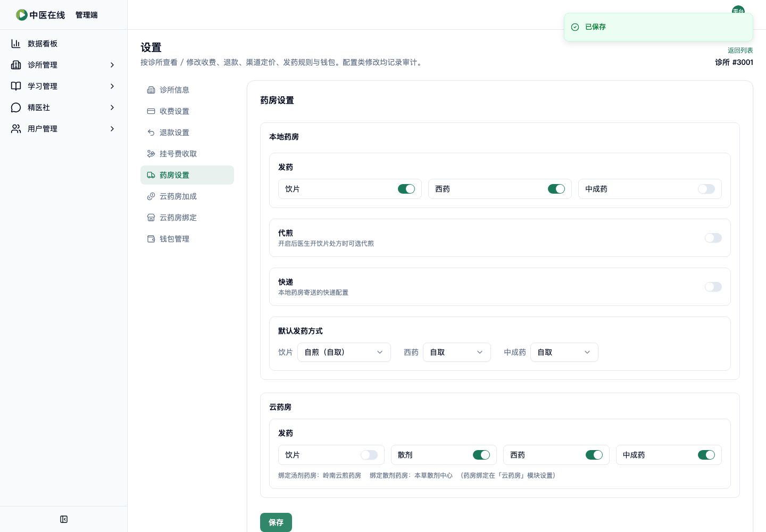Screen dimensions: 766x532
Task: Collapse the sidebar with the panel icon
Action: point(64,519)
